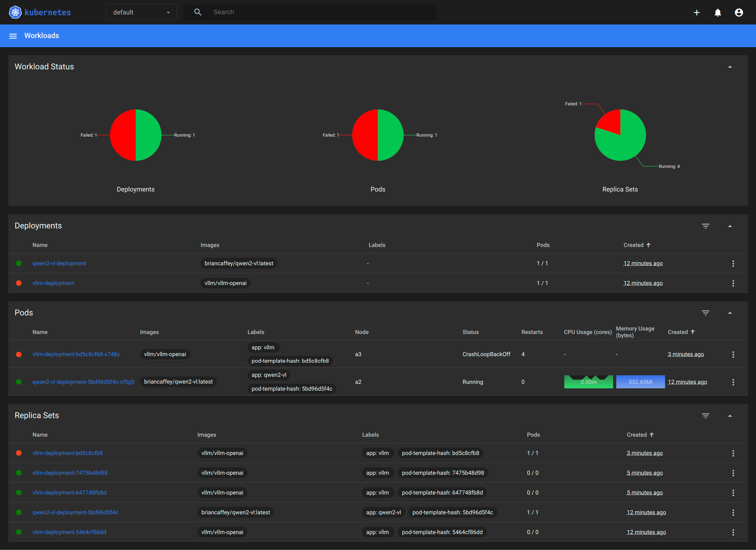The width and height of the screenshot is (756, 550).
Task: Open actions menu for vllm-deployment-bd5c8cfb8 replica set
Action: (x=733, y=453)
